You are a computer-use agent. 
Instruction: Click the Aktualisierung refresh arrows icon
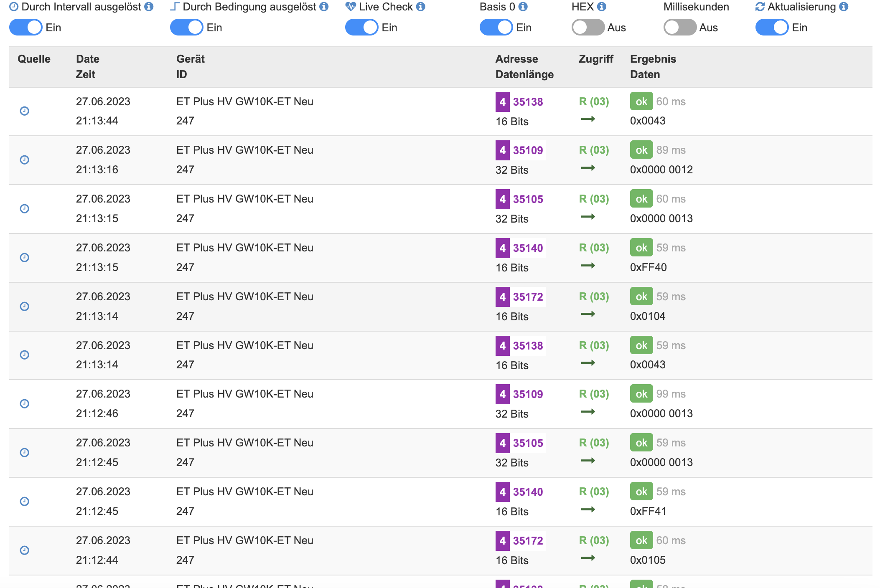point(760,7)
